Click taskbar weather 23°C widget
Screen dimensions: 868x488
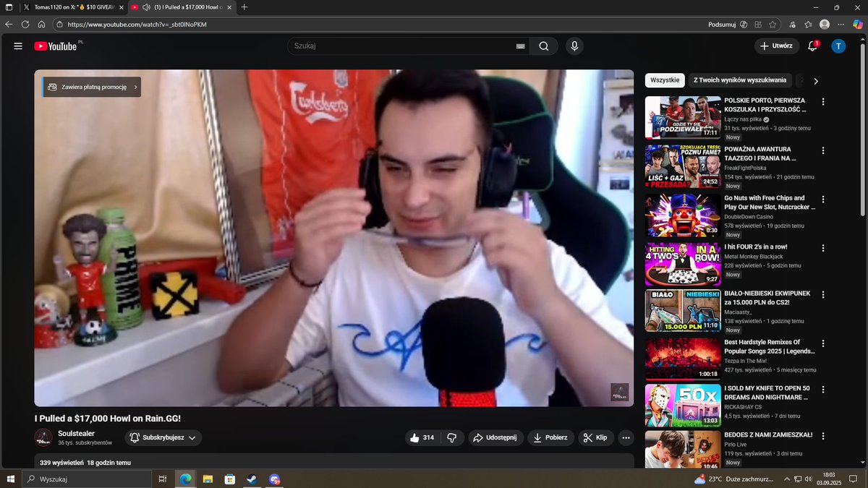733,479
